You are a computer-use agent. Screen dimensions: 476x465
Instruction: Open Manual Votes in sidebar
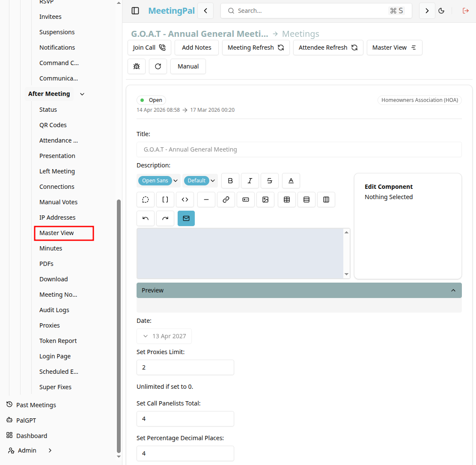pos(58,202)
